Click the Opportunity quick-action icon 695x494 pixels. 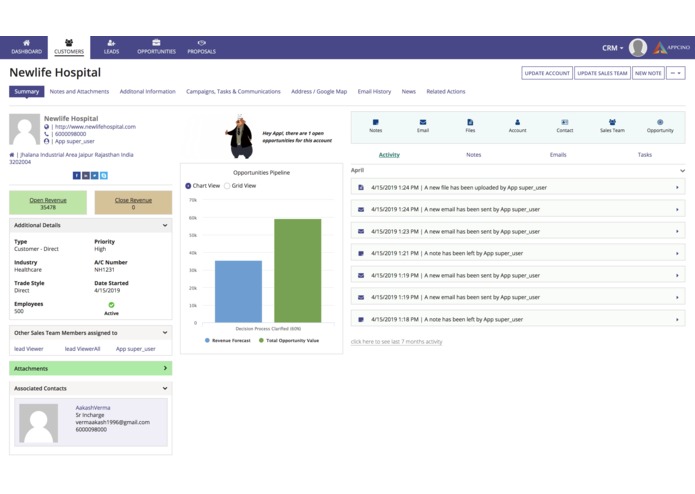click(x=660, y=122)
